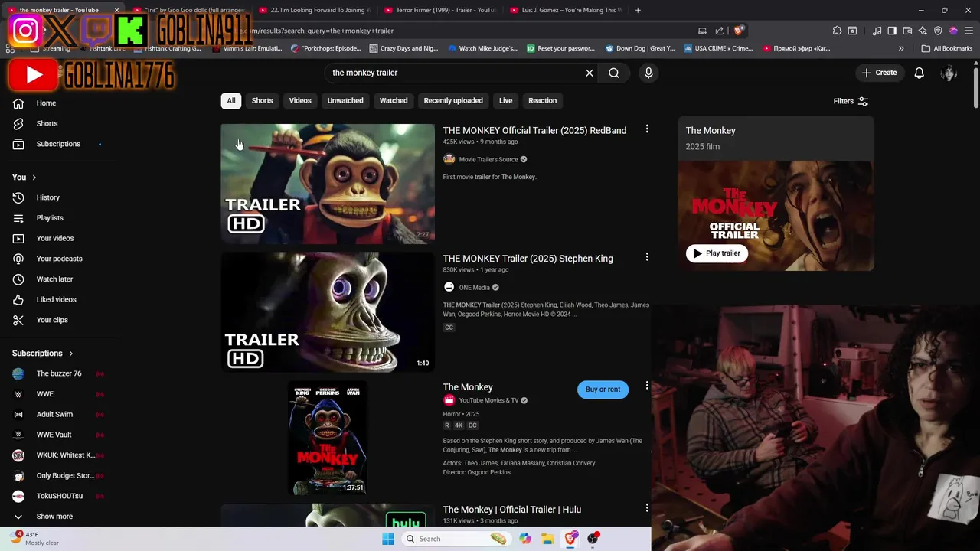Filter results by Live chip

click(x=506, y=100)
